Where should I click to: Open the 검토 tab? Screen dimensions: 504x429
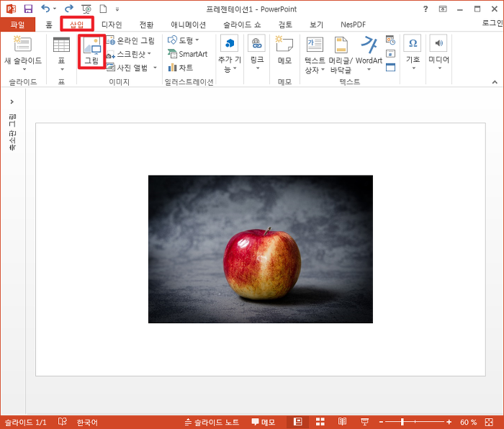pyautogui.click(x=285, y=24)
